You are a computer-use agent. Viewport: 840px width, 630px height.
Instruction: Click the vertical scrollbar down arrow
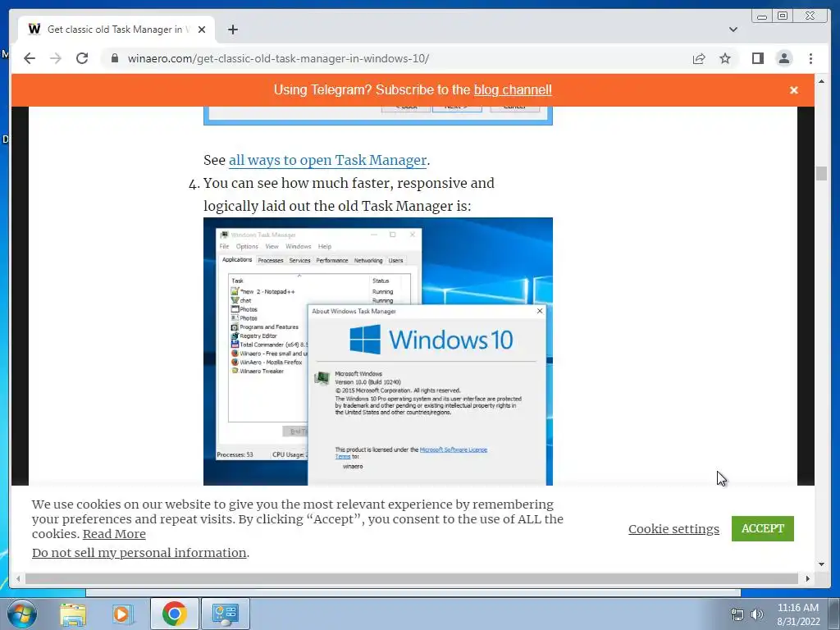pos(821,564)
